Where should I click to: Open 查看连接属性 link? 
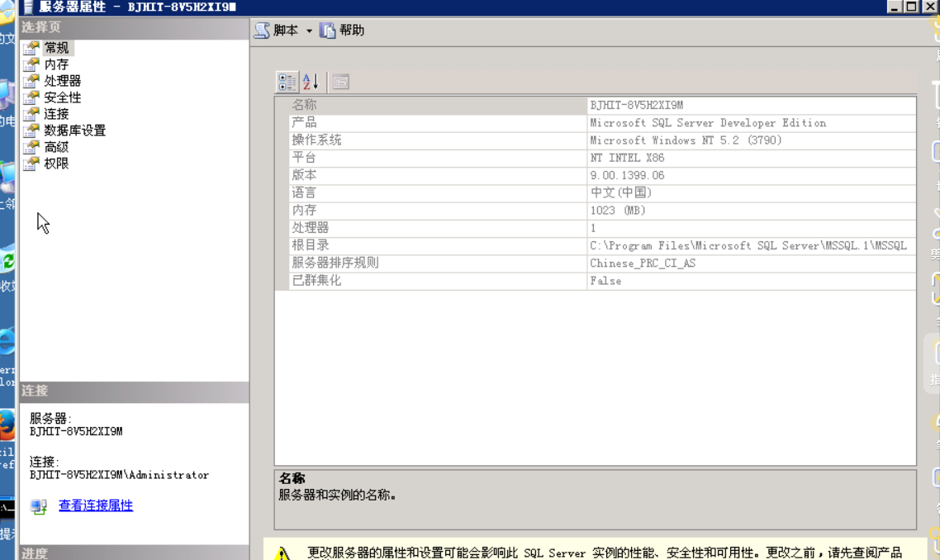pyautogui.click(x=96, y=505)
